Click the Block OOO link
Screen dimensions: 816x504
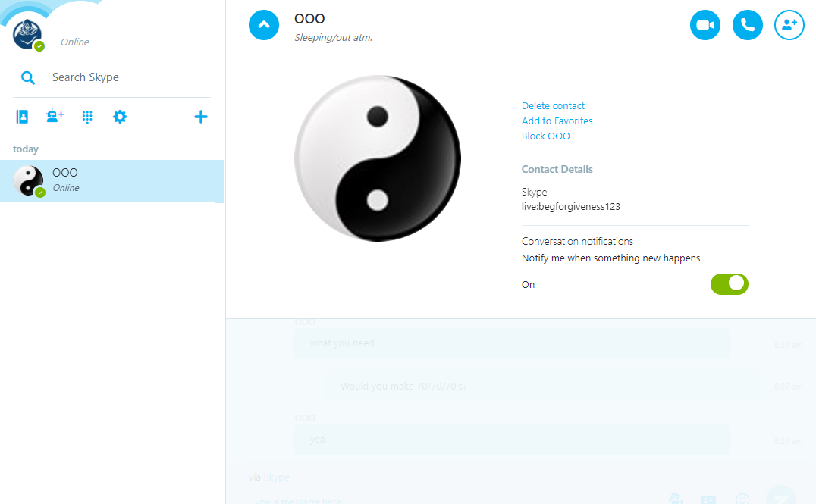coord(546,136)
